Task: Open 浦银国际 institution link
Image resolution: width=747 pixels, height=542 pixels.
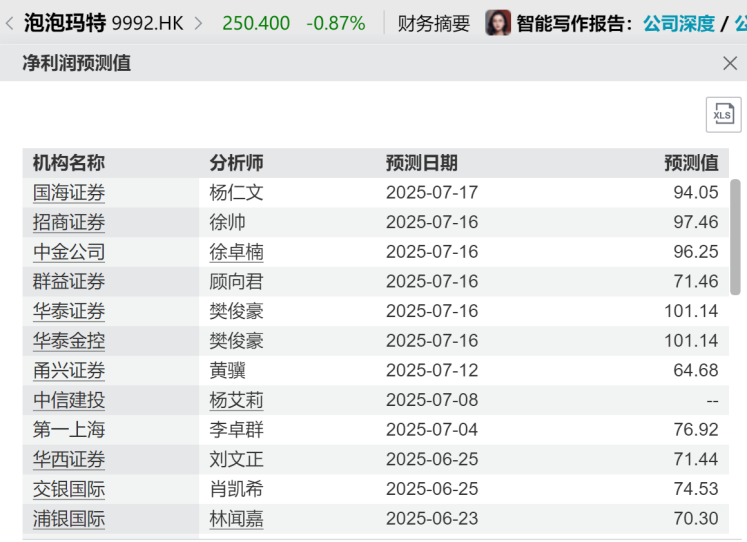Action: click(69, 519)
